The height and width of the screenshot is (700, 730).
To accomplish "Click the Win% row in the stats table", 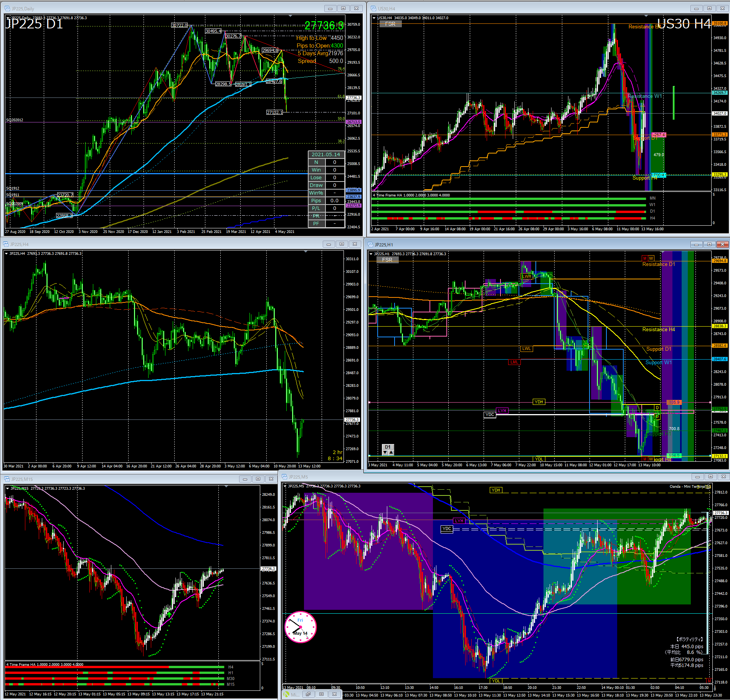I will coord(326,193).
